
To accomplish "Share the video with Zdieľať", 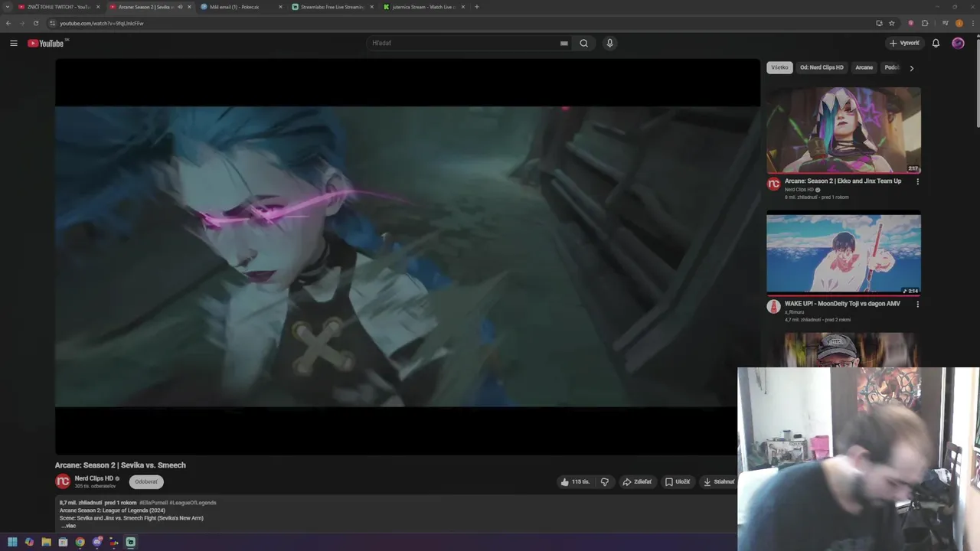I will pyautogui.click(x=637, y=481).
